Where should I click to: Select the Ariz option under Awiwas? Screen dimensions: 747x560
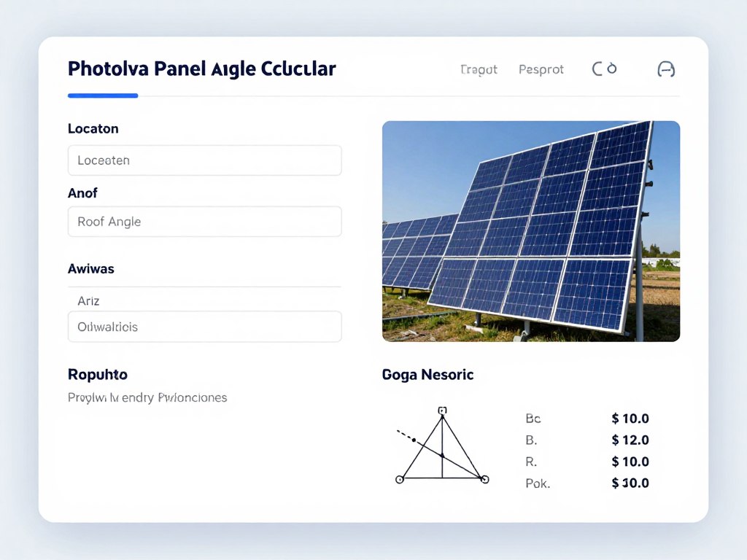point(89,300)
